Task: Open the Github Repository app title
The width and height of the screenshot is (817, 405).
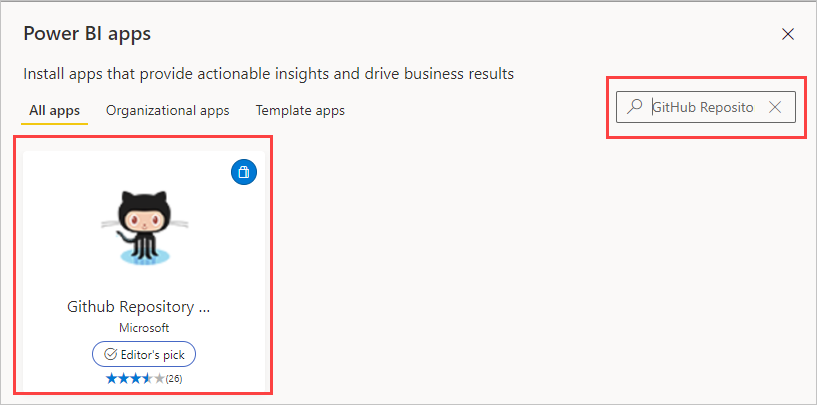Action: point(139,307)
